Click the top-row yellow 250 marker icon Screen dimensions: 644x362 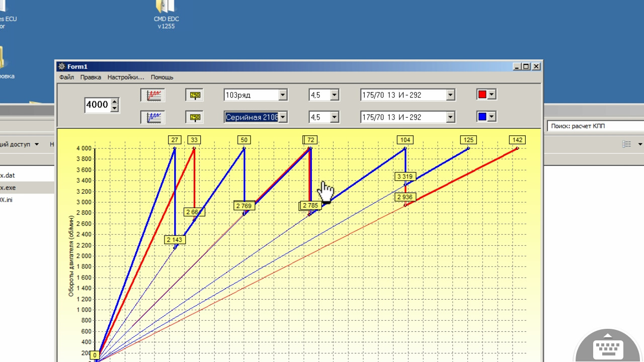[x=194, y=95]
